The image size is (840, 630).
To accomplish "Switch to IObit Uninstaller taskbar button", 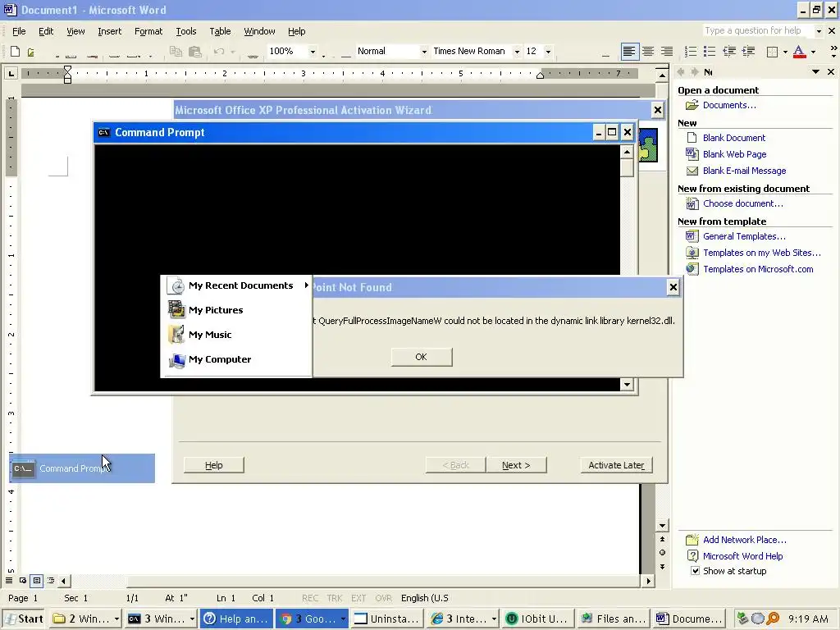I will click(538, 619).
